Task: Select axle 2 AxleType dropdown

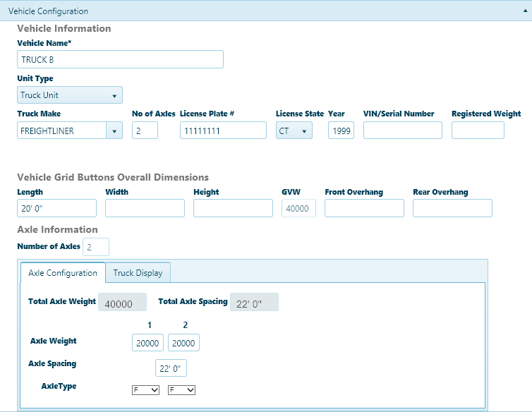Action: (181, 389)
